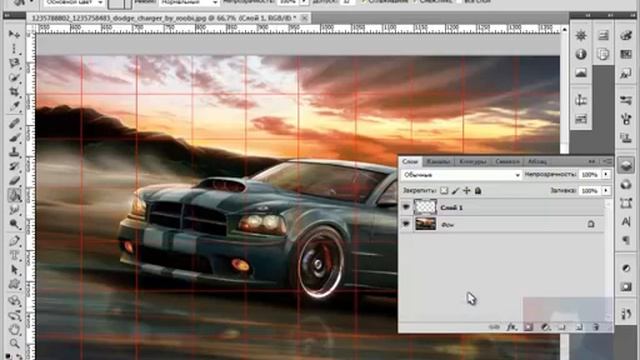
Task: Hide the Фон layer eye
Action: tap(406, 224)
